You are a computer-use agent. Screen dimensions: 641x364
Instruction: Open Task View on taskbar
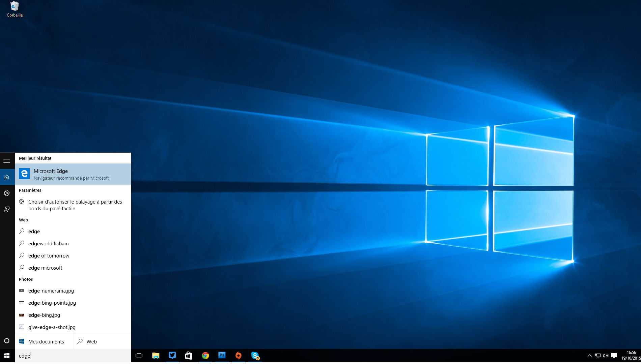139,356
